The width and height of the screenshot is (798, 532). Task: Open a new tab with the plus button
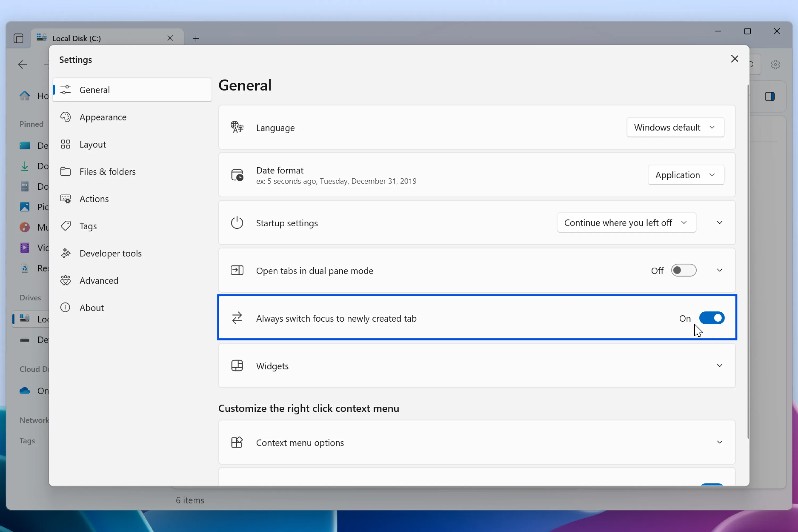[x=196, y=38]
